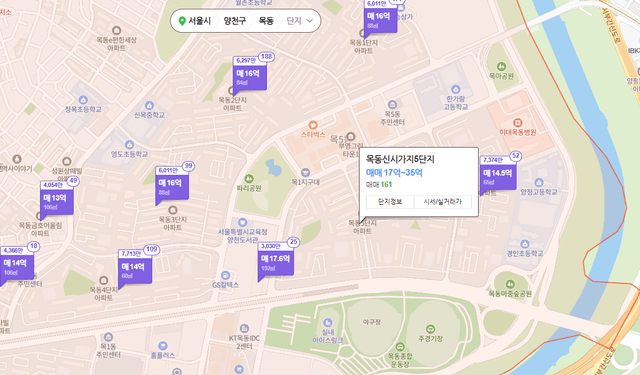Select the 매 16억 84㎡ price marker

(250, 77)
